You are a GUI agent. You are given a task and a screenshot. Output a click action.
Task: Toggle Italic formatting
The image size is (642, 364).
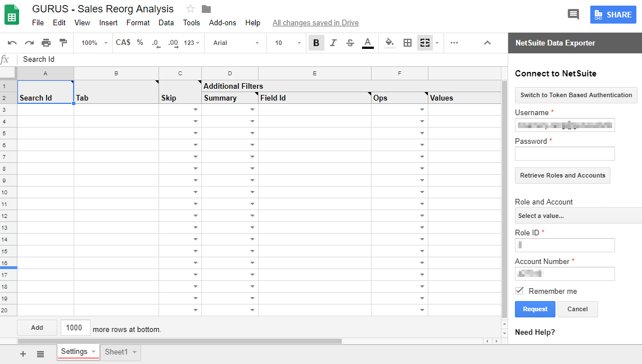click(333, 42)
